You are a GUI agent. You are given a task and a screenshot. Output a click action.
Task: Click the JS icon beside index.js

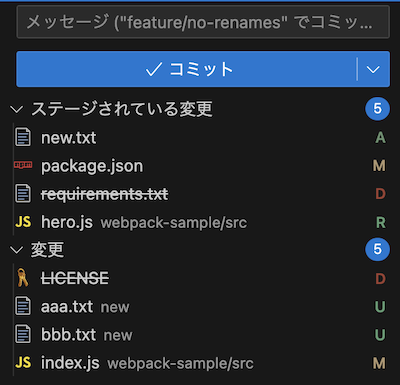pyautogui.click(x=23, y=363)
